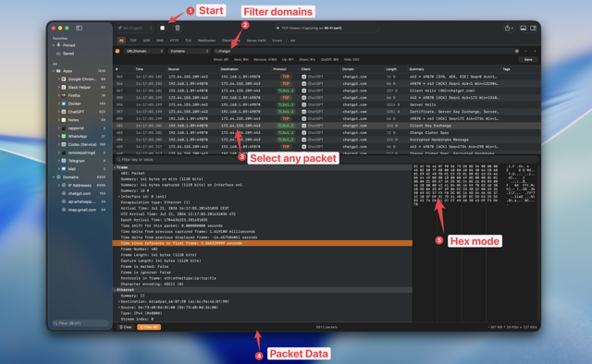The height and width of the screenshot is (364, 592).
Task: Click the Apps folder icon
Action: 58,71
